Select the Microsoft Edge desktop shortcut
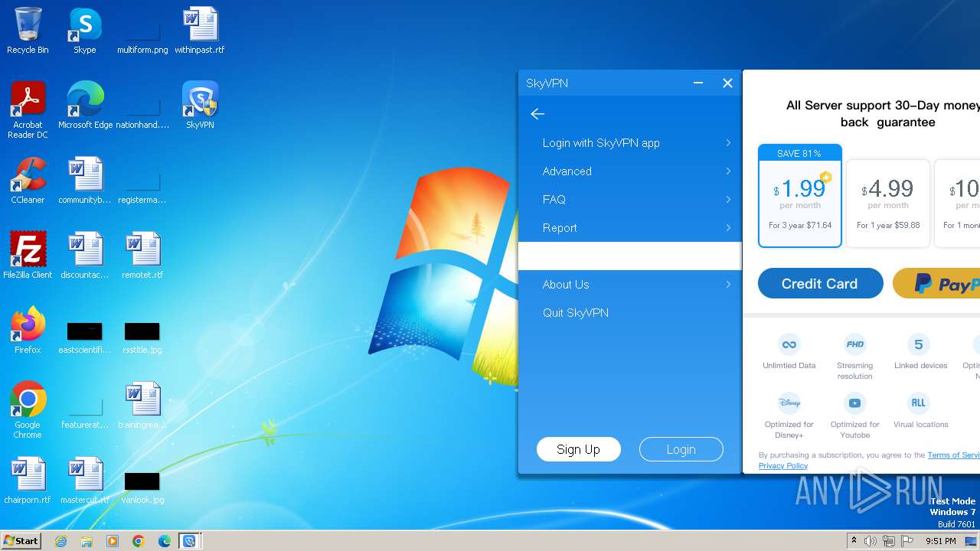Image resolution: width=980 pixels, height=551 pixels. click(85, 106)
